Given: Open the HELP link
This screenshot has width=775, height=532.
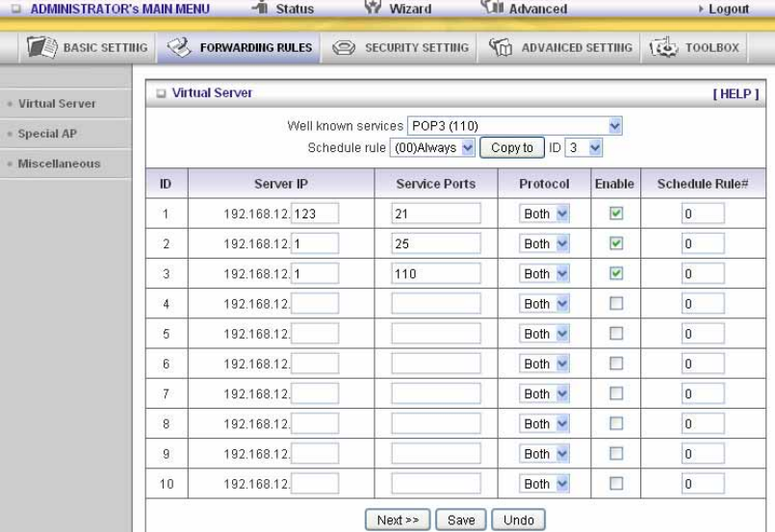Looking at the screenshot, I should (x=736, y=94).
